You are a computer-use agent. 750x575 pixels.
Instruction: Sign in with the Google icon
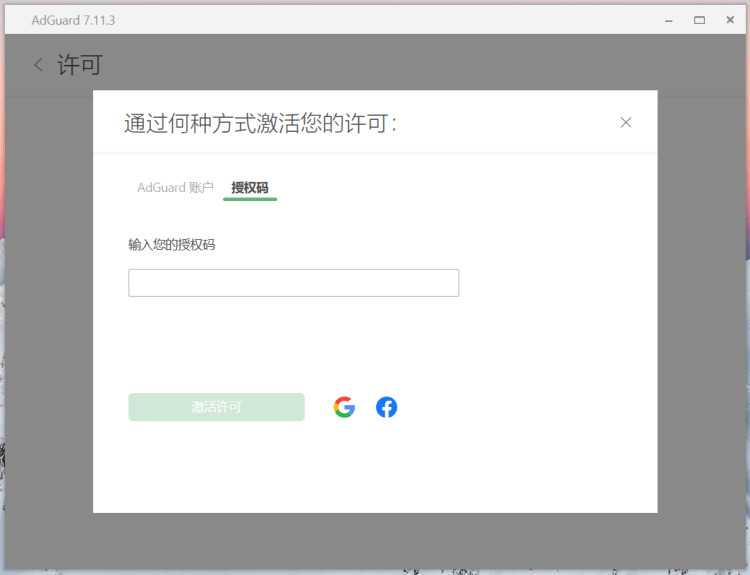[344, 407]
